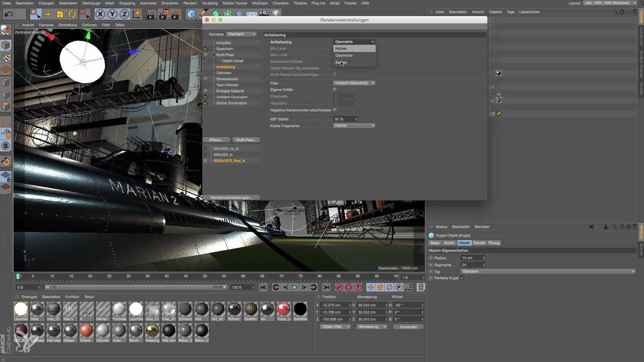This screenshot has height=362, width=644.
Task: Toggle Y axis lock
Action: pyautogui.click(x=112, y=14)
